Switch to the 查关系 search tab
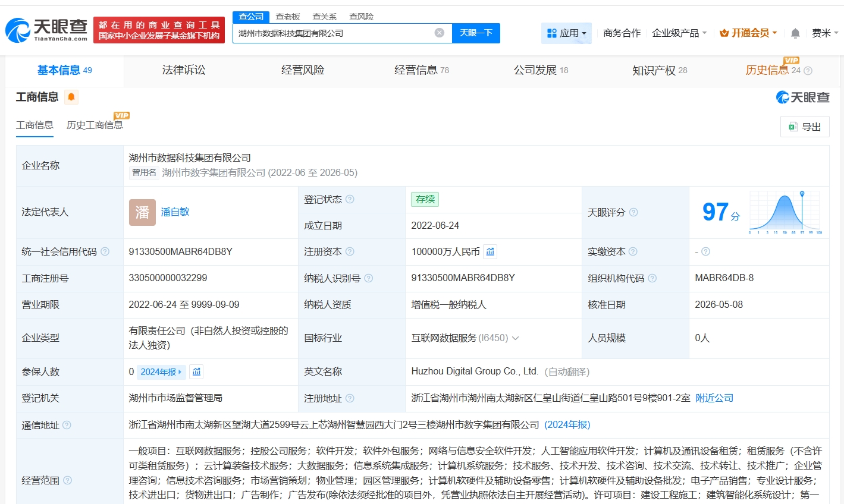 click(325, 17)
